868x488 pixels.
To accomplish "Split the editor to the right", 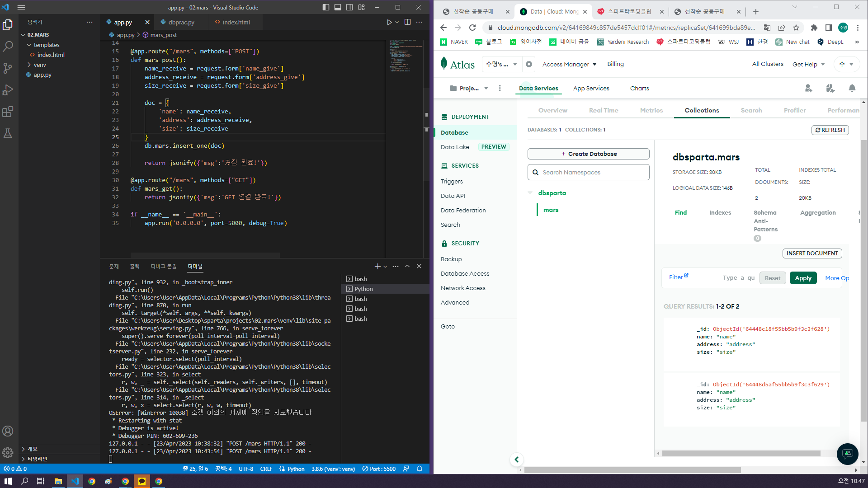I will click(x=407, y=22).
